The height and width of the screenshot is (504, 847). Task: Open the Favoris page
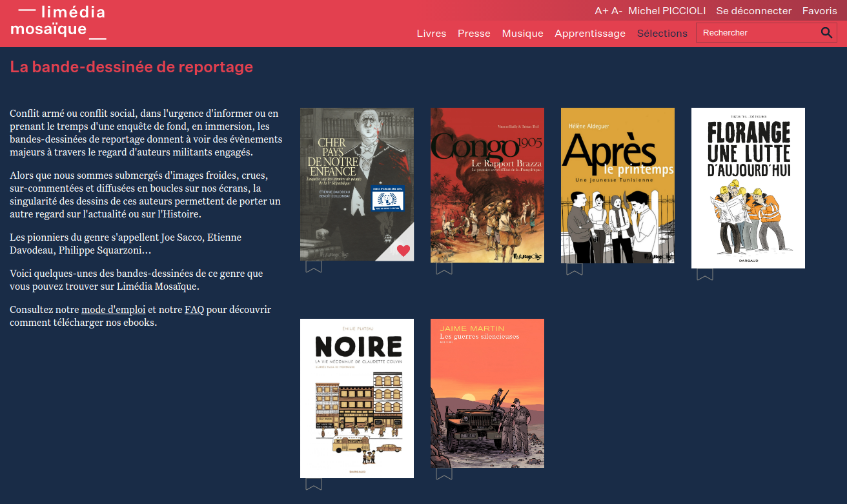pyautogui.click(x=820, y=11)
